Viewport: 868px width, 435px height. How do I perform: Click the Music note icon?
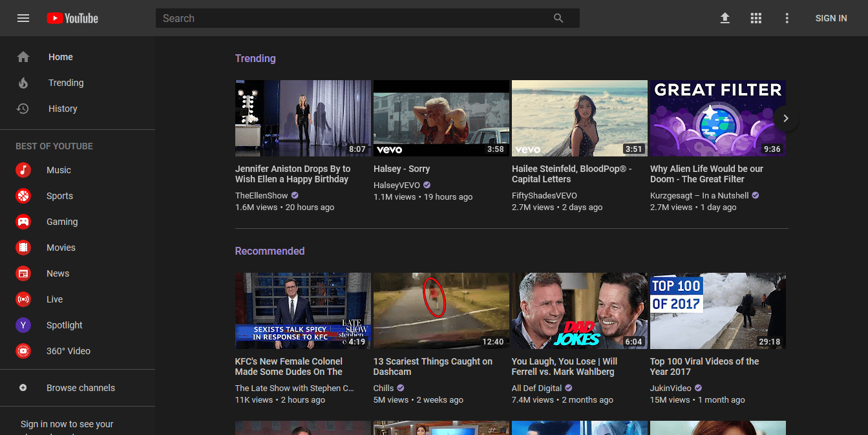tap(23, 170)
